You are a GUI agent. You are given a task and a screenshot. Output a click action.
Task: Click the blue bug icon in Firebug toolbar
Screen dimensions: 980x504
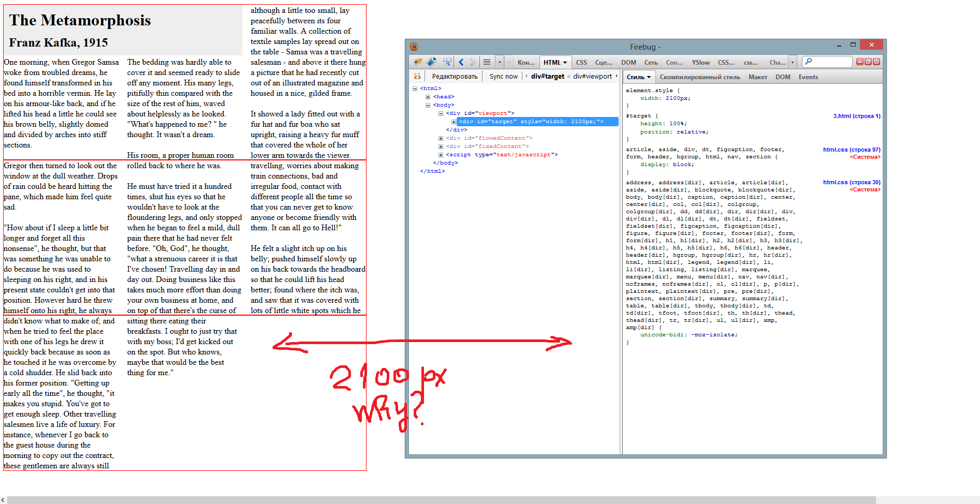point(432,62)
